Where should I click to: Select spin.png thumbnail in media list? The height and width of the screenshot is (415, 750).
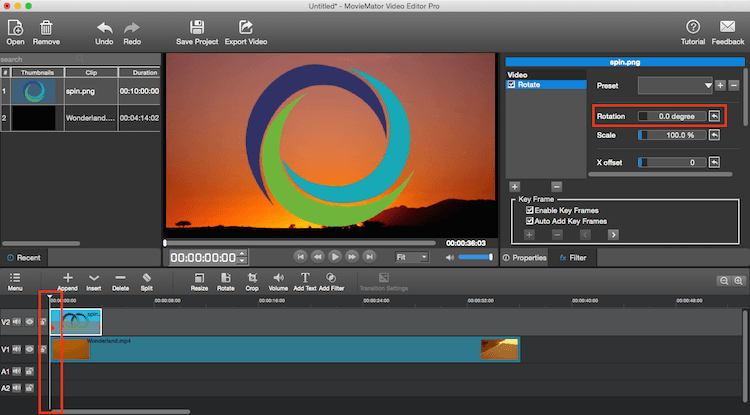[x=33, y=91]
